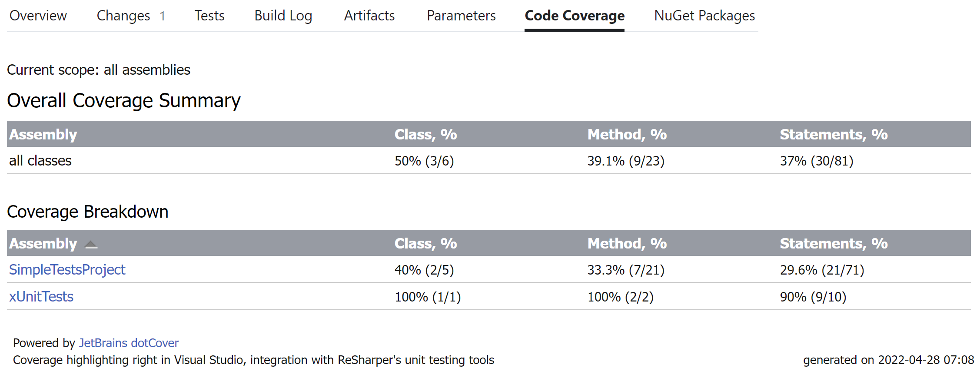Image resolution: width=980 pixels, height=381 pixels.
Task: Open the NuGet Packages tab
Action: pos(704,16)
